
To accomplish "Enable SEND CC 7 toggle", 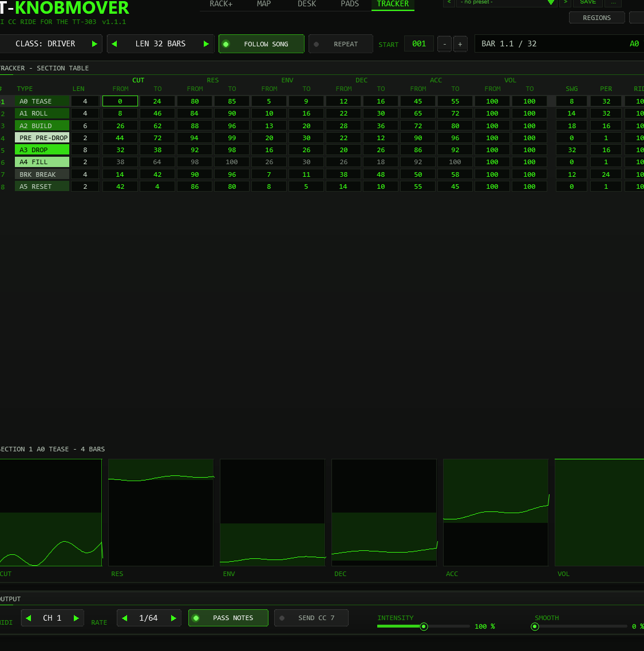I will coord(311,618).
